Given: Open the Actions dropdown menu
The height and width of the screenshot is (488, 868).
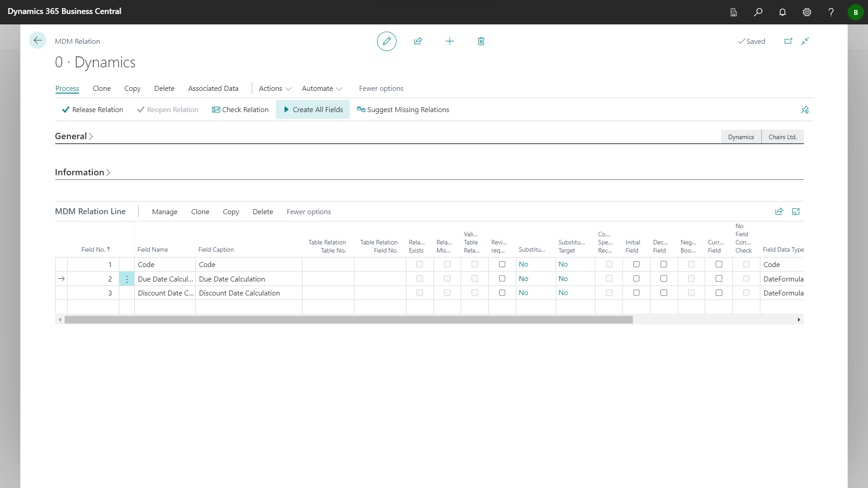Looking at the screenshot, I should click(275, 89).
